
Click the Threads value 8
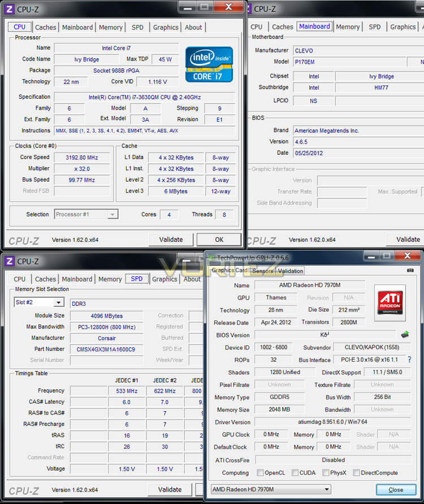(224, 214)
